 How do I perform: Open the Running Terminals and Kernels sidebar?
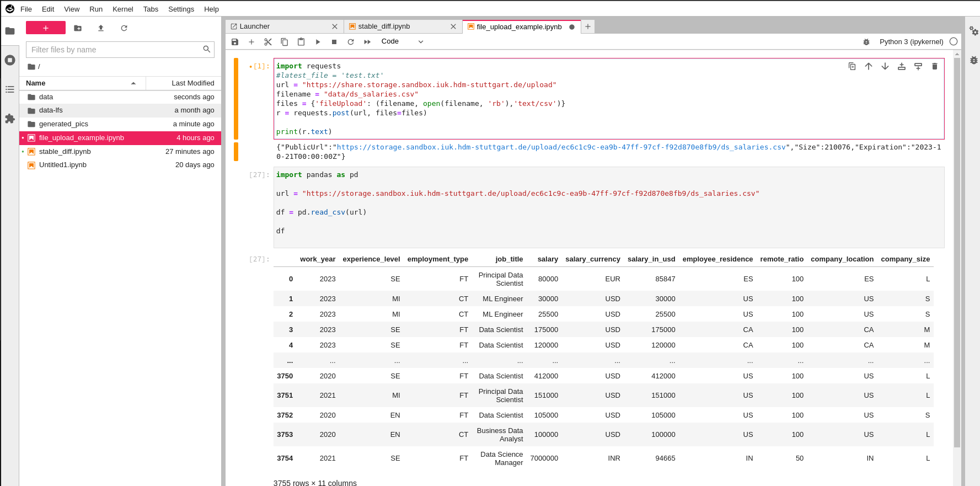click(10, 60)
